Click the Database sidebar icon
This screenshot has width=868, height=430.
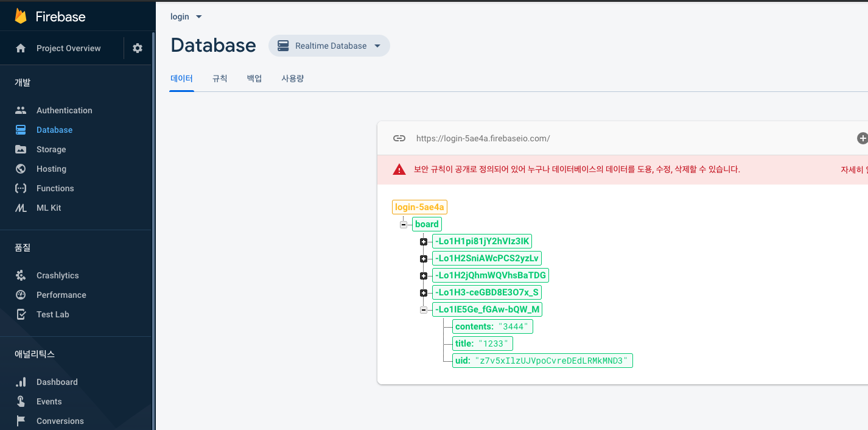click(21, 130)
